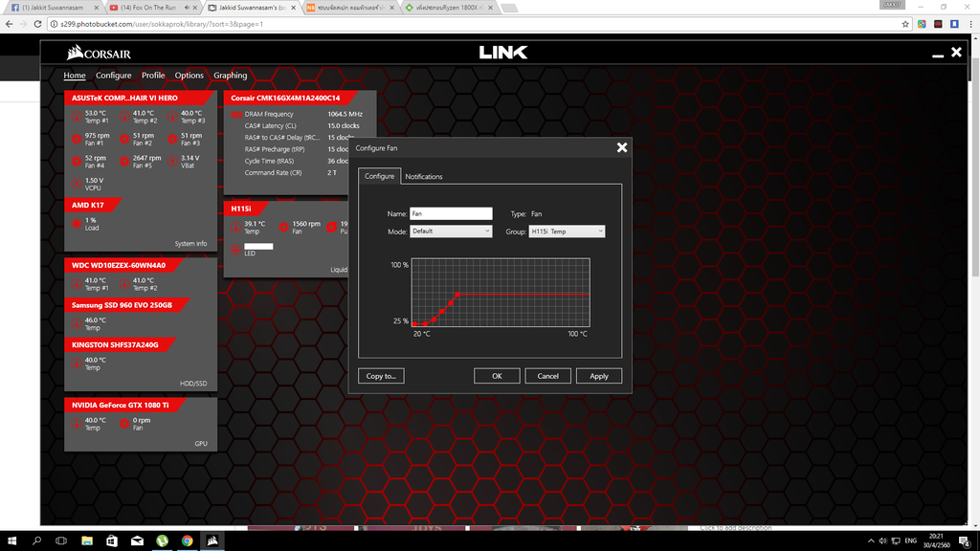Click the Fan #5 2647 rpm fan icon
This screenshot has height=551, width=980.
click(x=124, y=161)
